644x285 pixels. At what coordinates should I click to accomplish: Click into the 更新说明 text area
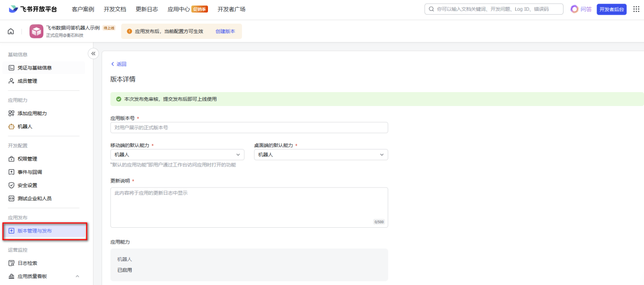click(249, 207)
